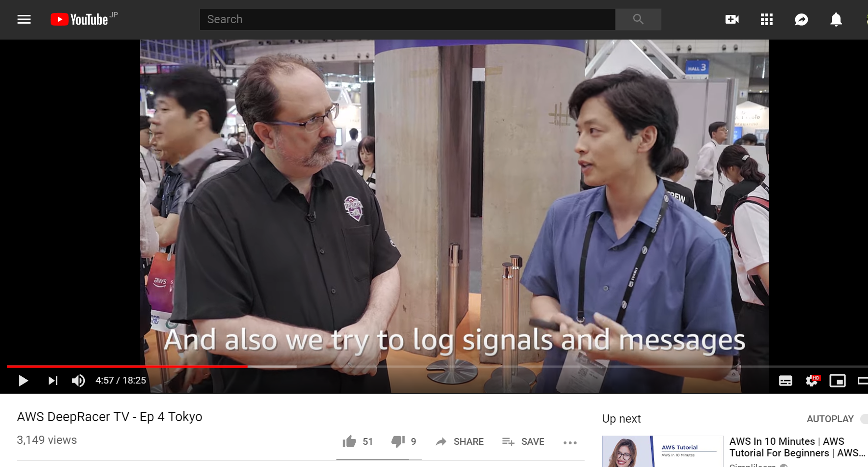The image size is (868, 467).
Task: Click the YouTube logo to go home
Action: pos(80,19)
